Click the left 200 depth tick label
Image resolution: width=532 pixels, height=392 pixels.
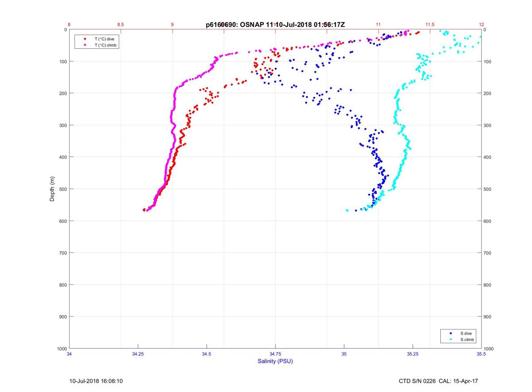point(63,93)
